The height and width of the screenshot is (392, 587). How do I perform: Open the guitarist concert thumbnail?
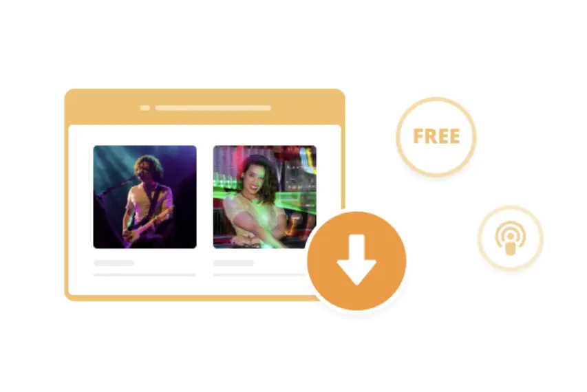point(145,197)
